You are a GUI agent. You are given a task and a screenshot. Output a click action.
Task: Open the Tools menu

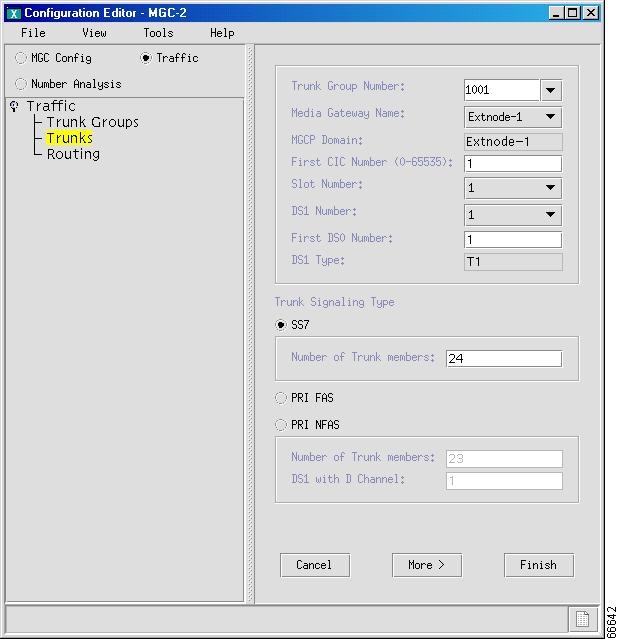click(x=158, y=33)
